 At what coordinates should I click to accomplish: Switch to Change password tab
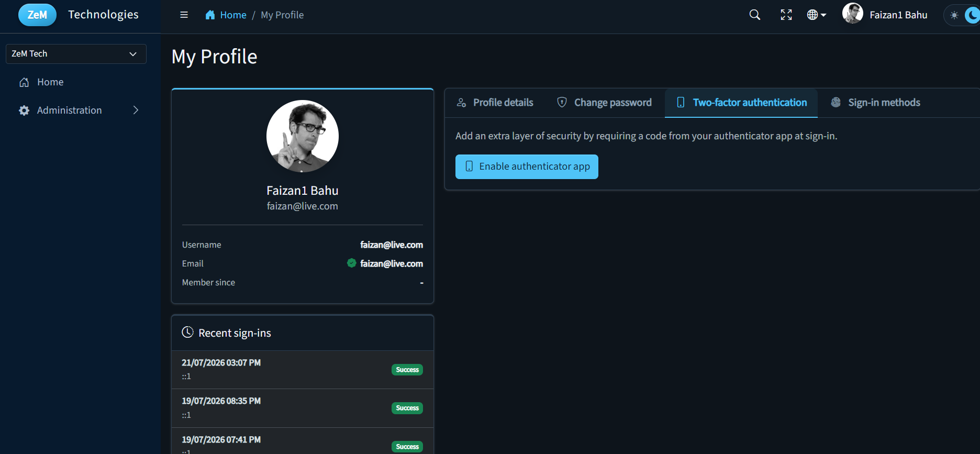(x=604, y=103)
